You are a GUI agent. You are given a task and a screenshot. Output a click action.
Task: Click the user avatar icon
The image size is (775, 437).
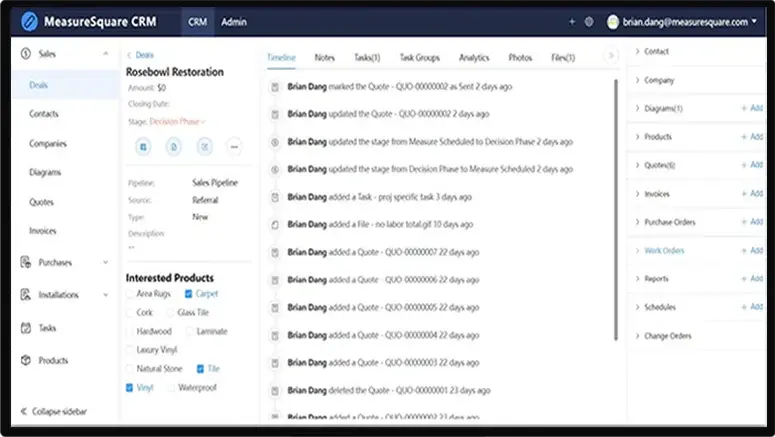coord(613,22)
